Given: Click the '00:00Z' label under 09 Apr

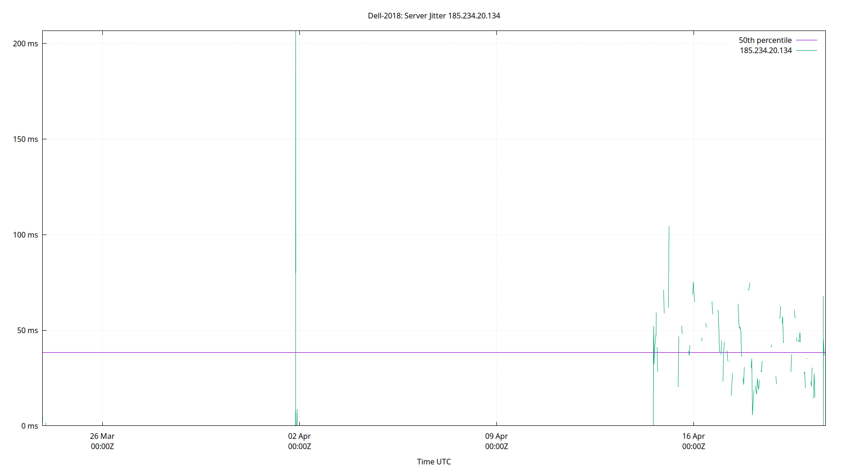Looking at the screenshot, I should tap(496, 446).
